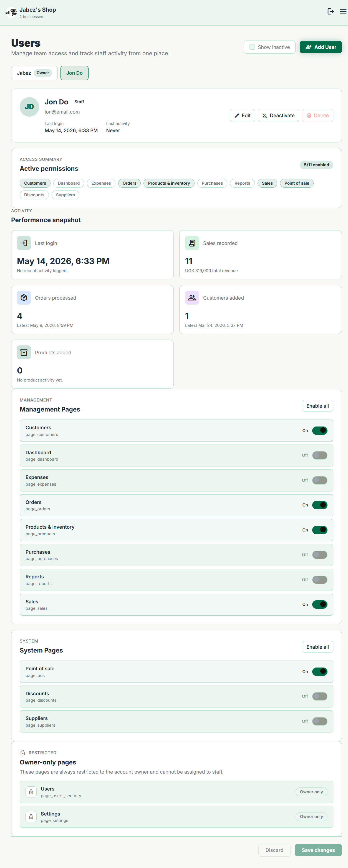This screenshot has height=868, width=348.
Task: Turn off the Customers page toggle
Action: [319, 430]
